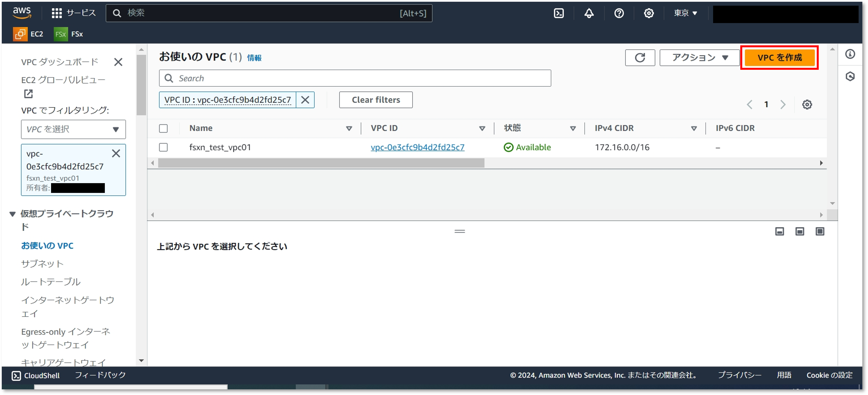The width and height of the screenshot is (868, 395).
Task: Click the sidebar scroll up arrow
Action: point(141,49)
